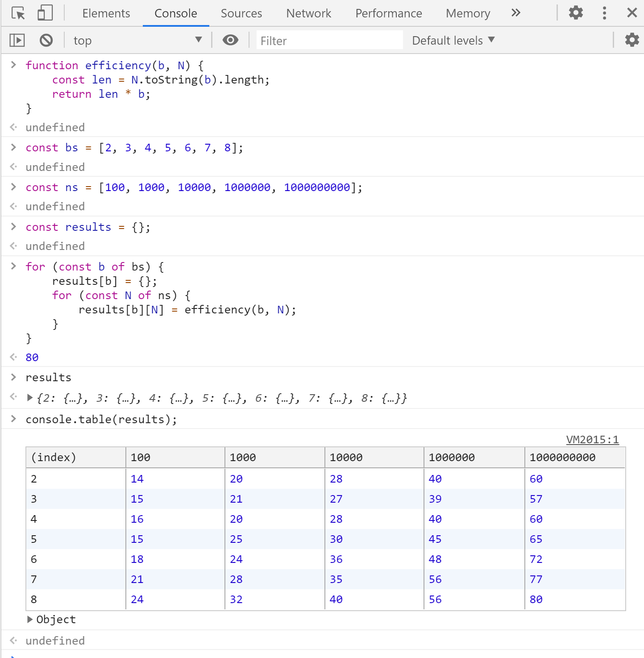Open DevTools settings gear in top bar
This screenshot has height=658, width=644.
tap(576, 13)
